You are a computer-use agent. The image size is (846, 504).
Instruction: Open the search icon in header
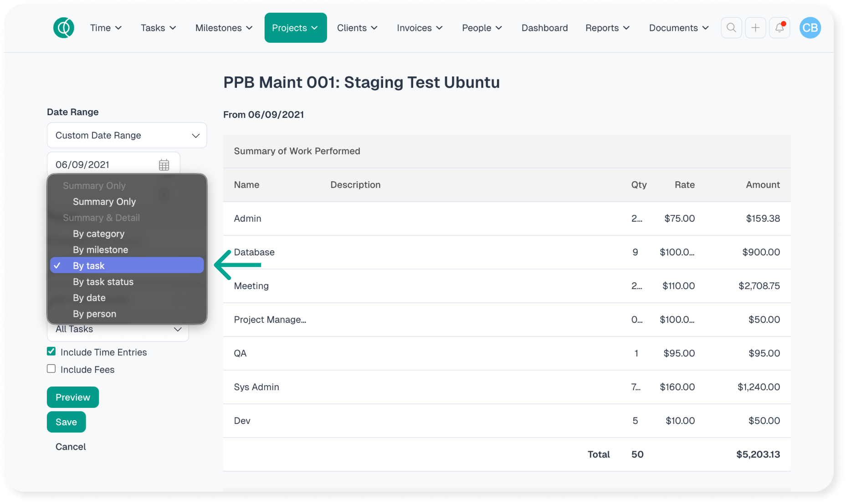(x=731, y=28)
